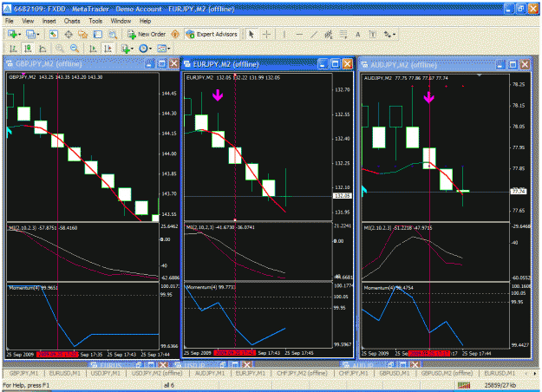Switch to the CHFJPY,M1 chart tab

click(354, 373)
